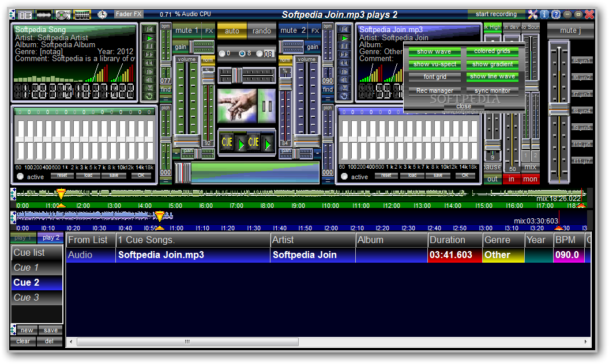Enable the 'rando' mode
The width and height of the screenshot is (609, 364).
262,31
